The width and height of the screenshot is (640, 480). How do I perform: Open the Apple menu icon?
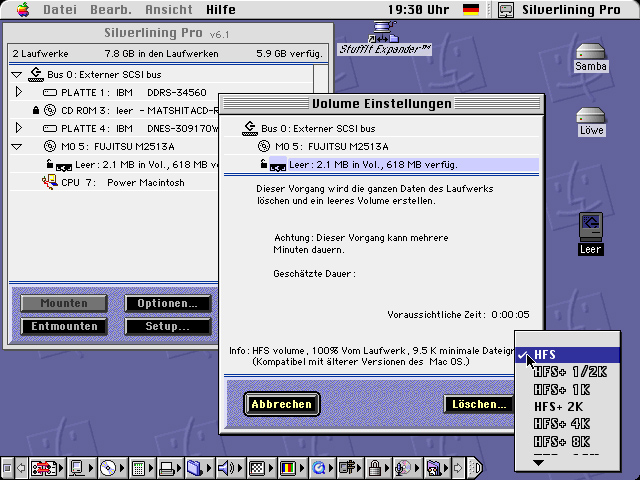click(x=23, y=9)
